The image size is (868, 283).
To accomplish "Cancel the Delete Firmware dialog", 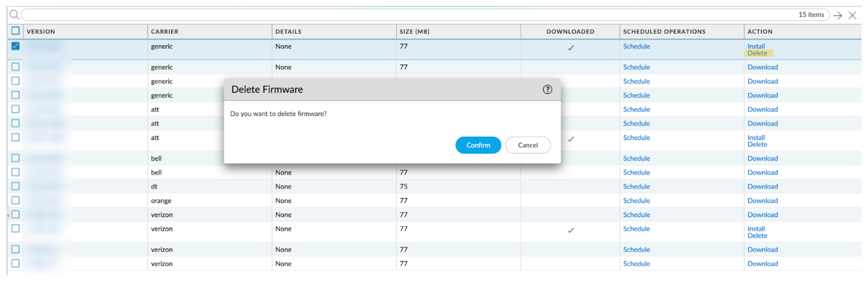I will point(528,145).
